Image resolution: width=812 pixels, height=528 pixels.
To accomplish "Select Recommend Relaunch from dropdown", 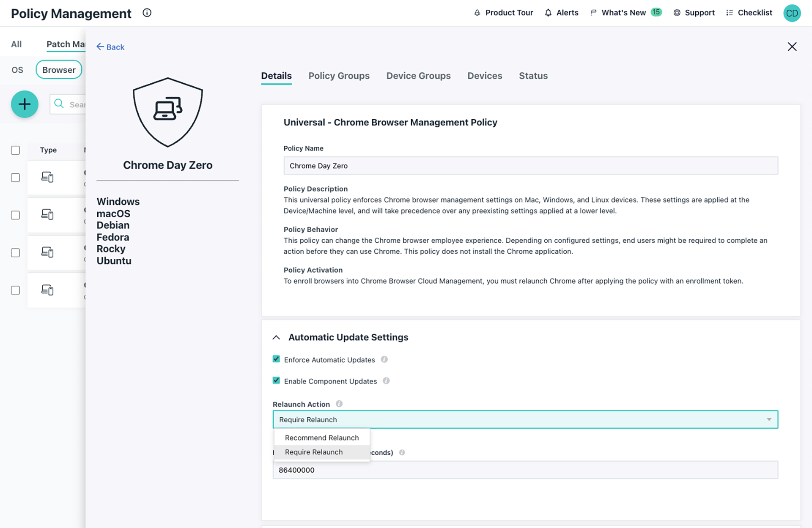I will tap(321, 438).
